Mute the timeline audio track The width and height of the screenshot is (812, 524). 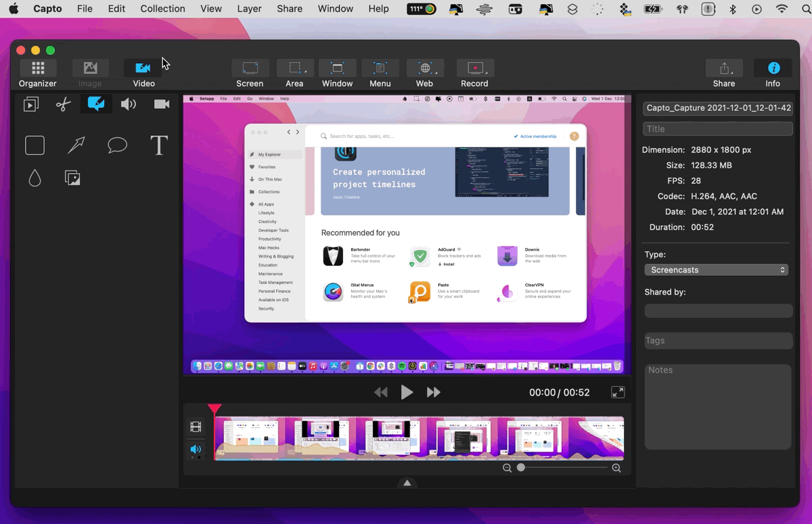(196, 450)
